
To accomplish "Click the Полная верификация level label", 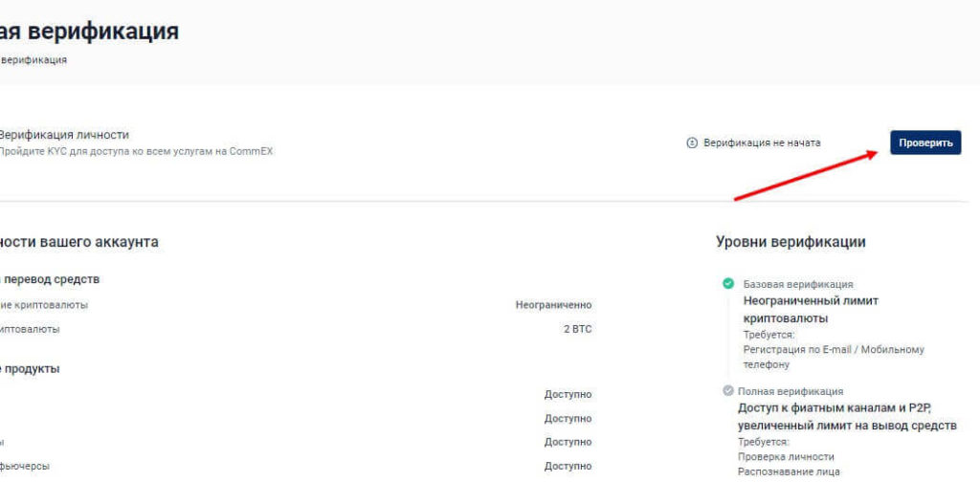I will [x=791, y=391].
